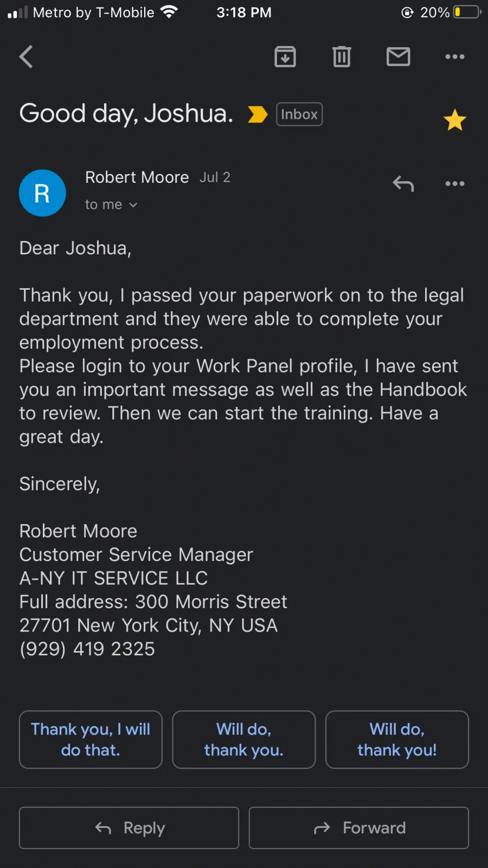This screenshot has width=488, height=868.
Task: Reply using the arrow beside the sender
Action: coord(403,184)
